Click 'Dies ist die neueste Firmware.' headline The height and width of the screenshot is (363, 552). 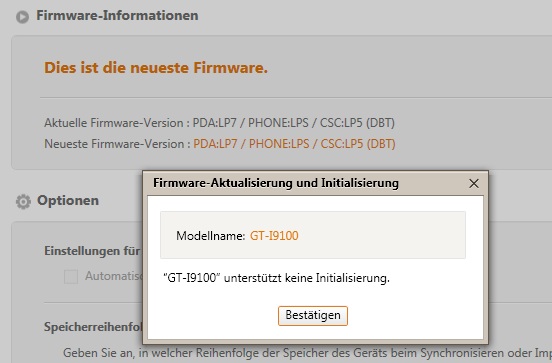click(156, 68)
